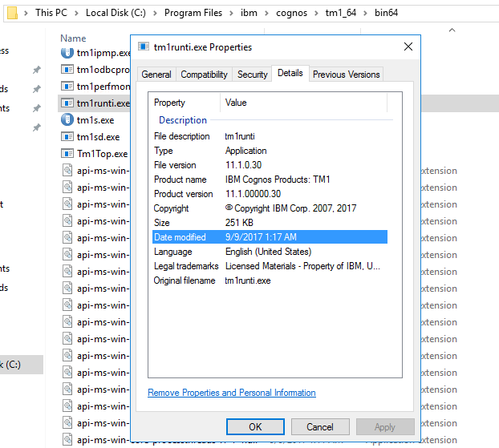
Task: Select the Product name row
Action: coord(270,180)
